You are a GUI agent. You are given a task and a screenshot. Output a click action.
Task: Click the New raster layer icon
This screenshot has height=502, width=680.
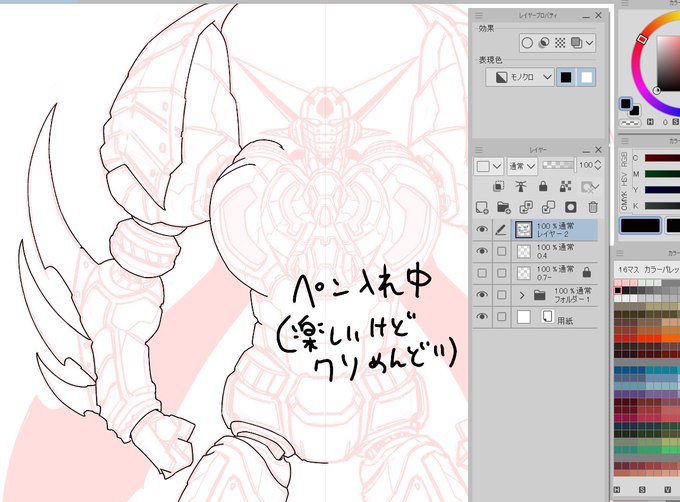point(482,208)
